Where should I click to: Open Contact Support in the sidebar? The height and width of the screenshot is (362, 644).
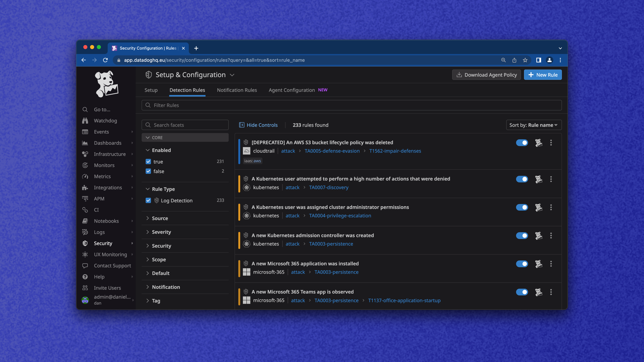(x=112, y=266)
